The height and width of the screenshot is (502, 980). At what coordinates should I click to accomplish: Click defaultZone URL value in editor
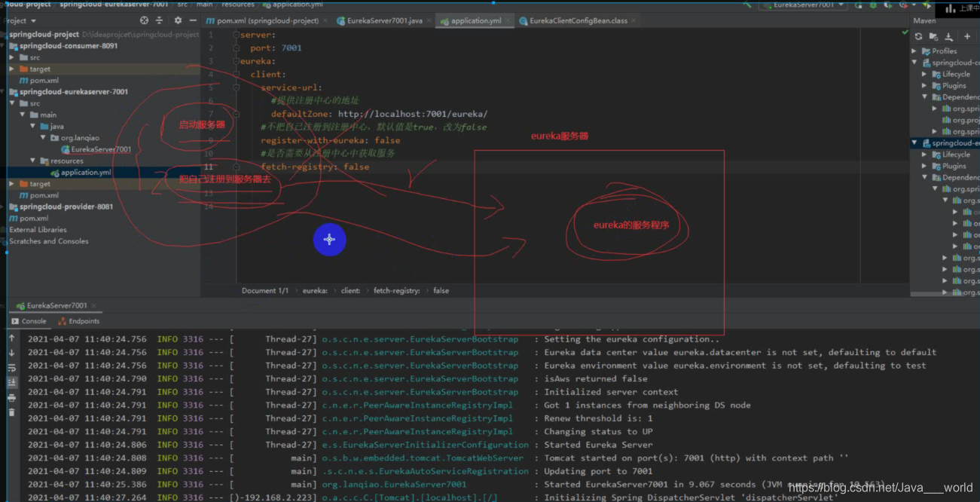pos(413,114)
